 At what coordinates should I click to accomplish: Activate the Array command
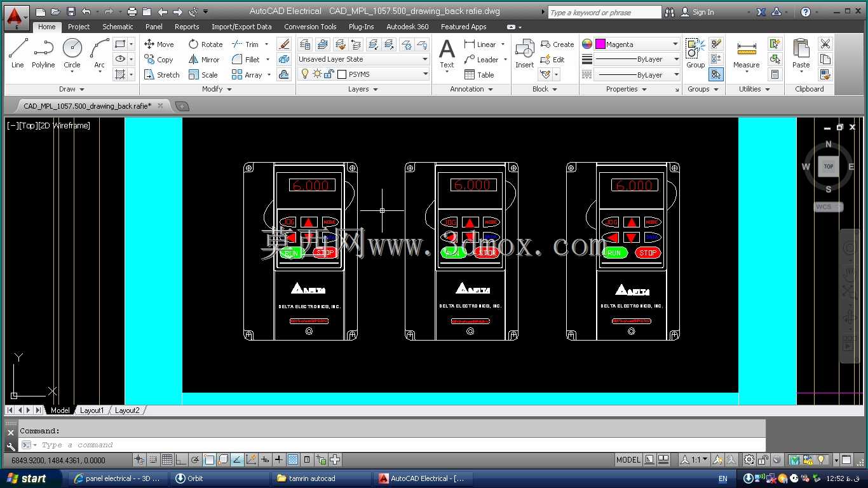[247, 75]
